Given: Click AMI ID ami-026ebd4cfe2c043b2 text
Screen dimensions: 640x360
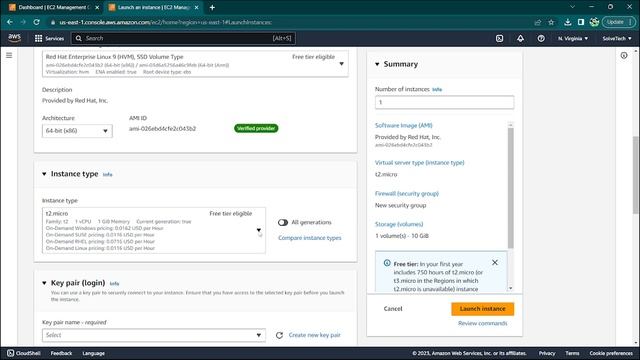Looking at the screenshot, I should point(162,129).
